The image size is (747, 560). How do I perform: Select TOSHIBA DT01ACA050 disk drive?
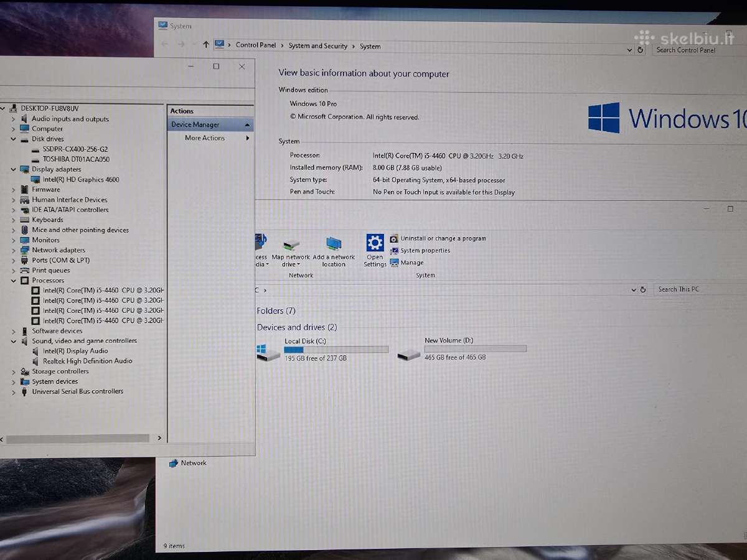[x=76, y=159]
